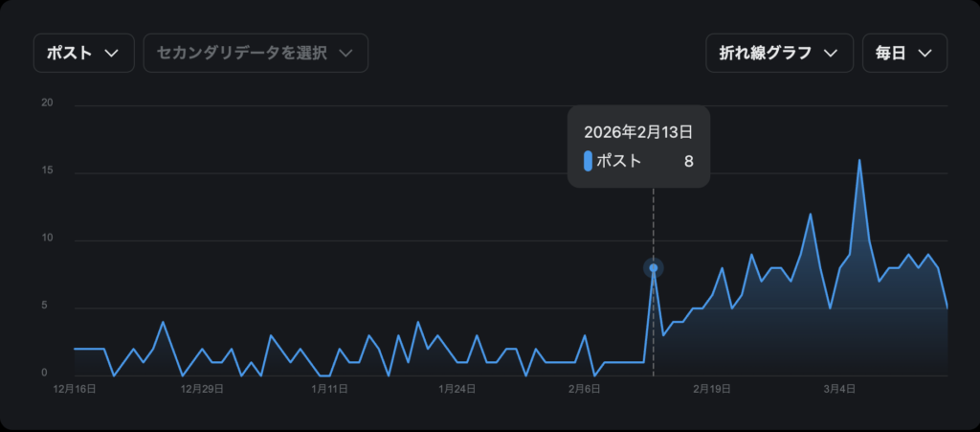Click the chevron arrow beside 折れ線グラフ
980x432 pixels.
click(x=831, y=54)
